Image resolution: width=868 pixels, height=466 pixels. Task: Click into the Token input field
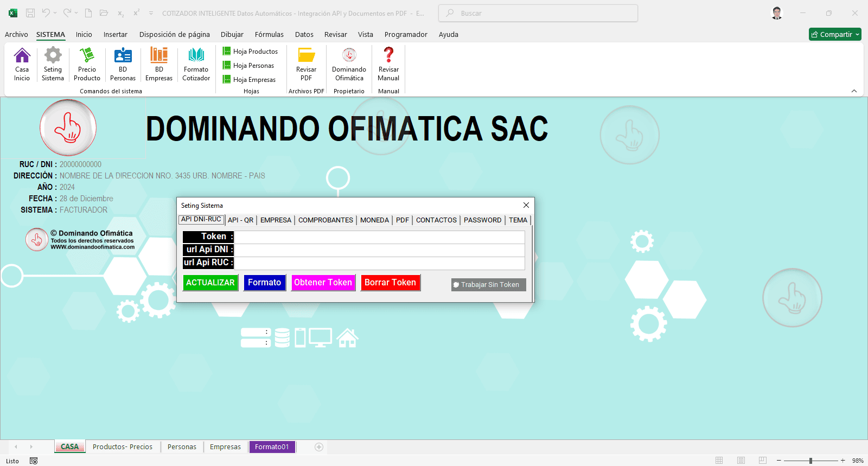379,237
